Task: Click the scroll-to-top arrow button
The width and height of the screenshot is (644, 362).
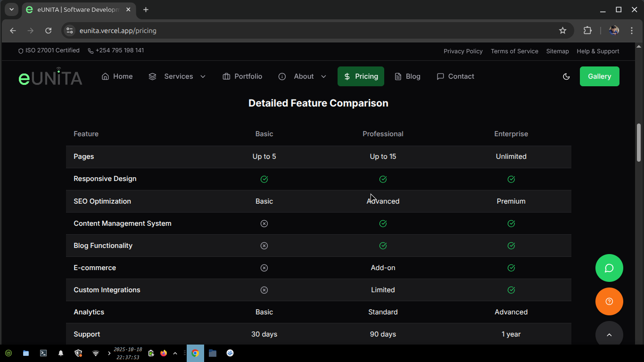Action: tap(609, 335)
